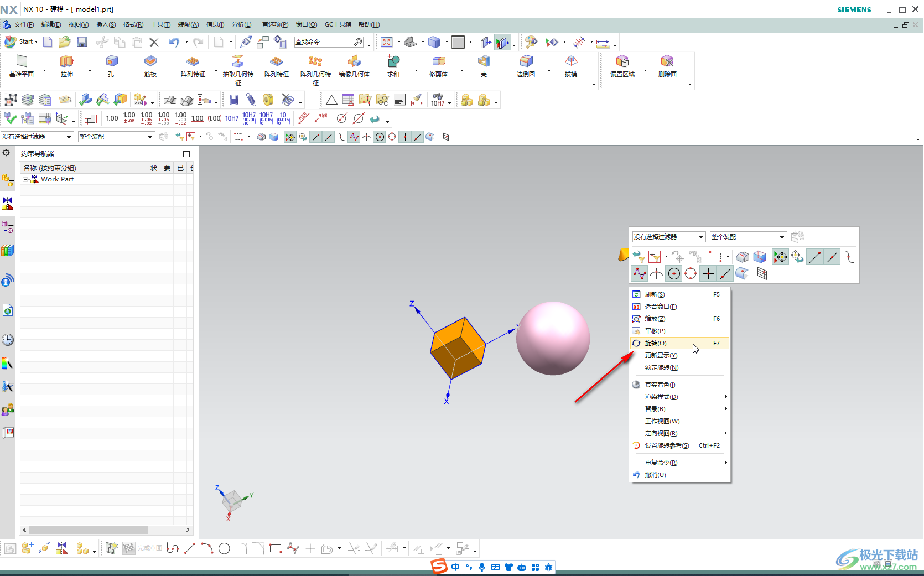The image size is (924, 576).
Task: Toggle end point snap in floating toolbar
Action: point(815,257)
